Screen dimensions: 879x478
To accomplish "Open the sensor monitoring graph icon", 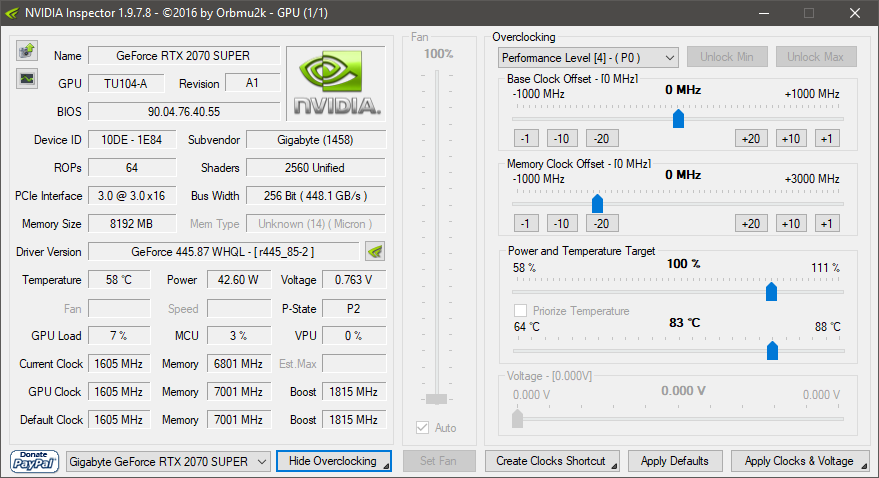I will [x=26, y=78].
